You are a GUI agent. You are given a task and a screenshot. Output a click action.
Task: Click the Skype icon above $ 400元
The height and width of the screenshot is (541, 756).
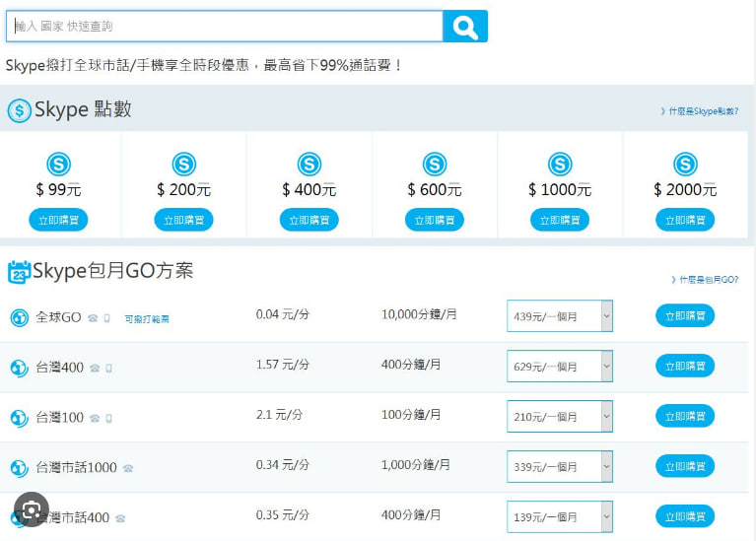[309, 164]
